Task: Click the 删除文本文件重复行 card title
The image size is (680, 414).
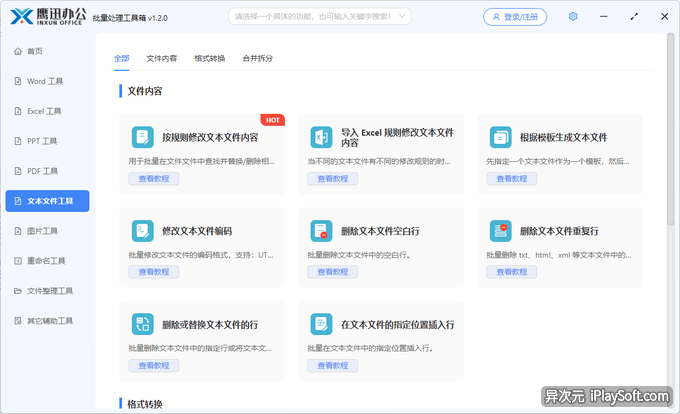Action: click(x=559, y=231)
